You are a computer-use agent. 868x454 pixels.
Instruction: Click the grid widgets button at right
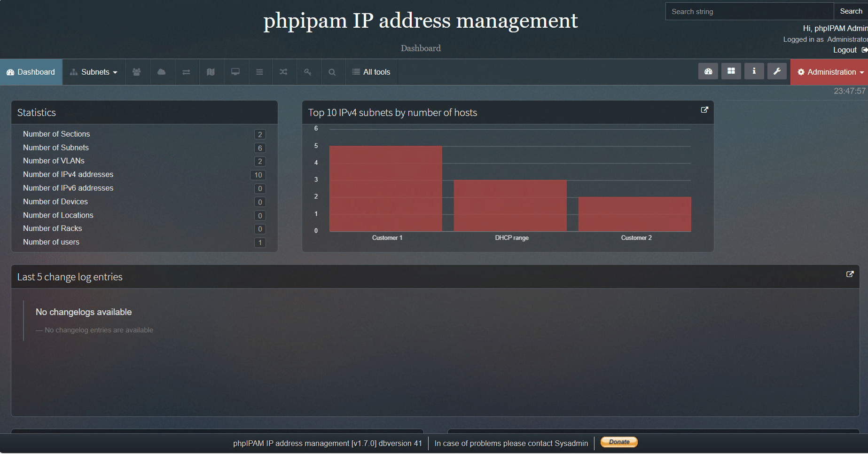pos(731,71)
